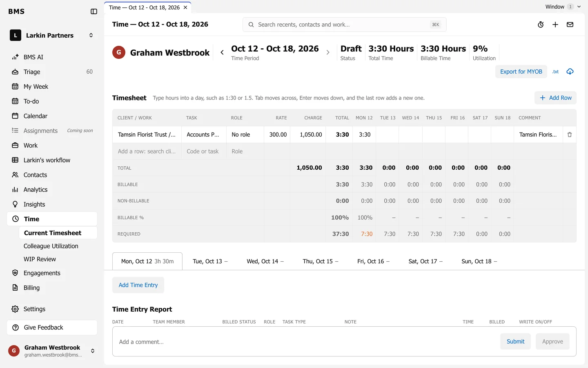Select the Fri, Oct 16 day tab
This screenshot has height=368, width=588.
click(373, 261)
